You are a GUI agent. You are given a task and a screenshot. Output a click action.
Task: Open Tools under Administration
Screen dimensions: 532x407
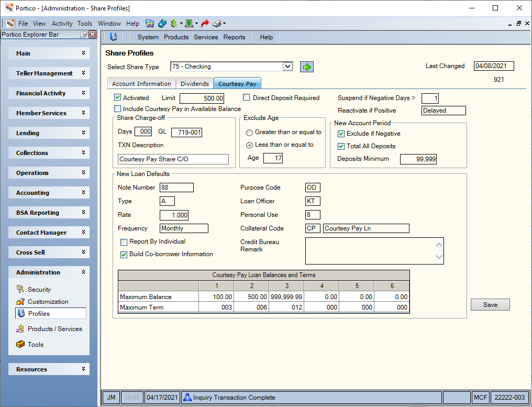(x=36, y=344)
